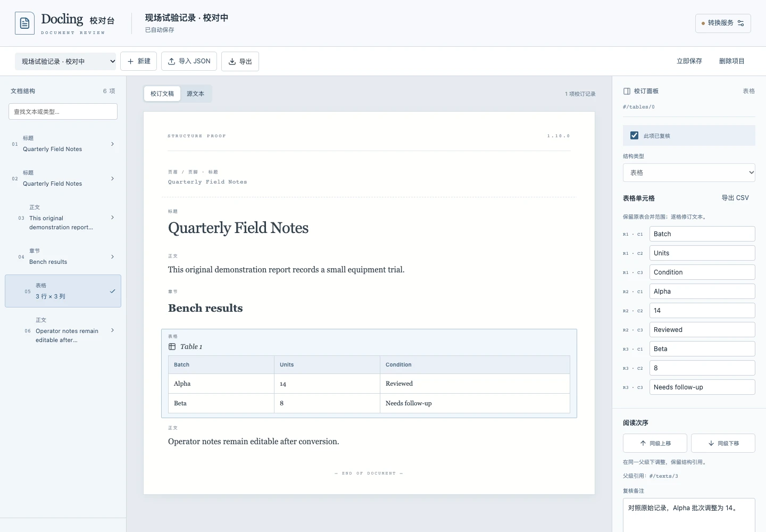Switch to the 校订文稿 tab
The height and width of the screenshot is (532, 766).
click(162, 94)
